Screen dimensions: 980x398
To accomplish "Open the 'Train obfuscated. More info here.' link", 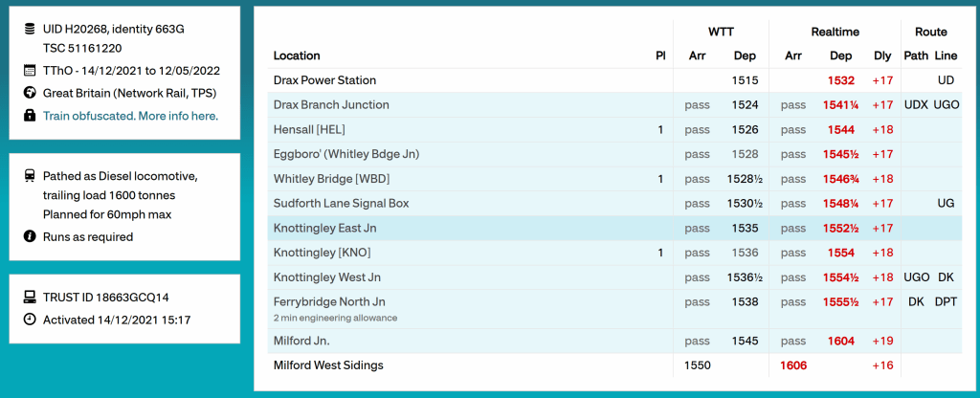I will click(x=130, y=116).
